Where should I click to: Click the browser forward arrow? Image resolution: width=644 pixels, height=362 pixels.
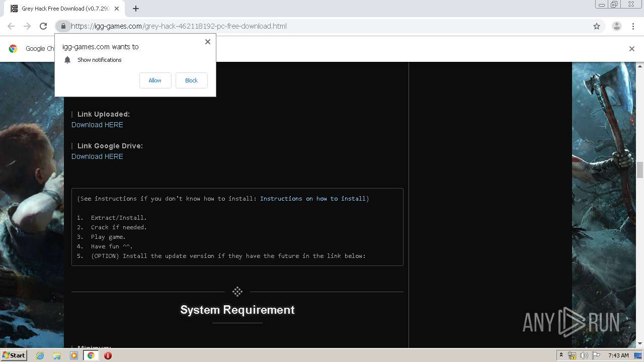(27, 26)
